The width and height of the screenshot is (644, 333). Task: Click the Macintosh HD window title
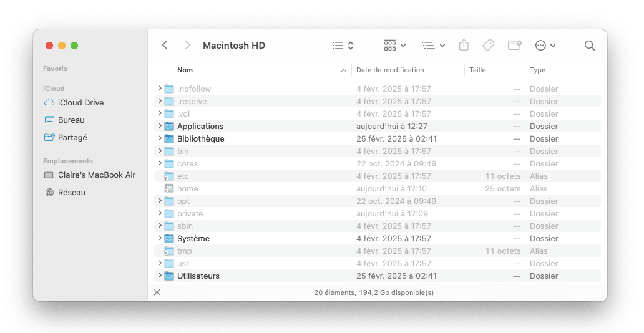pos(234,46)
